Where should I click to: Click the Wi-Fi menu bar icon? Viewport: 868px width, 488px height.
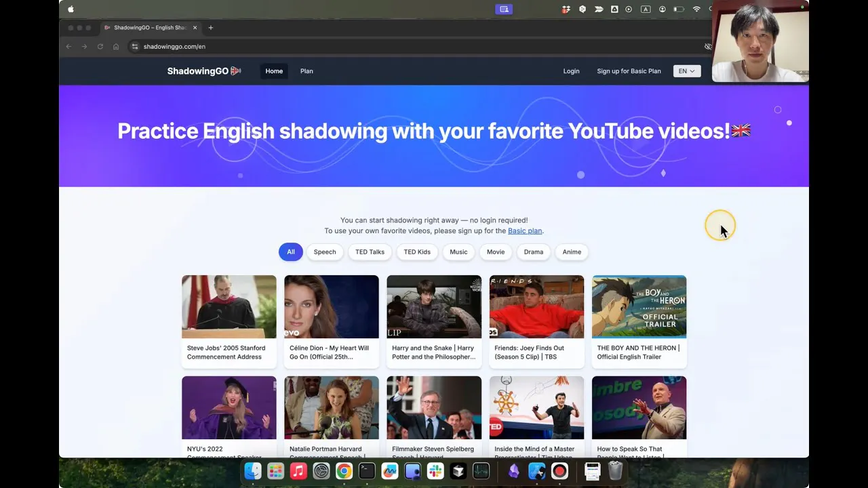click(x=696, y=9)
